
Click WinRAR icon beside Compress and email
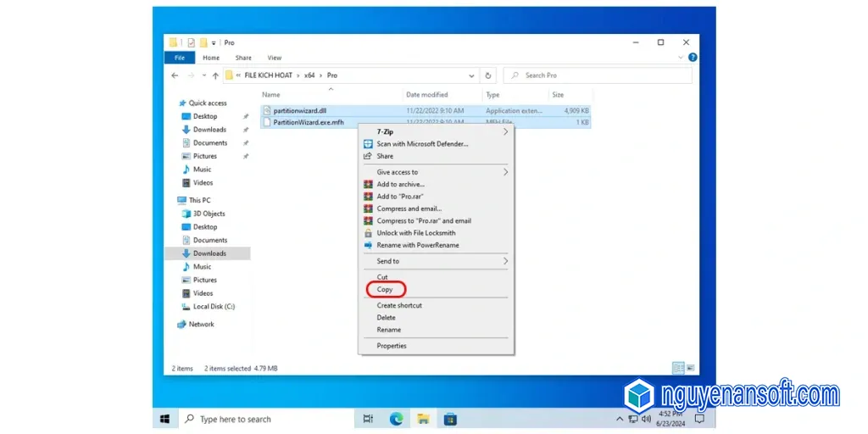pos(368,209)
